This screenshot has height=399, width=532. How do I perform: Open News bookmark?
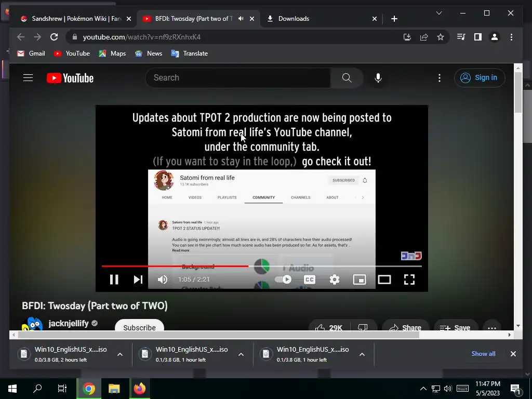[x=149, y=54]
